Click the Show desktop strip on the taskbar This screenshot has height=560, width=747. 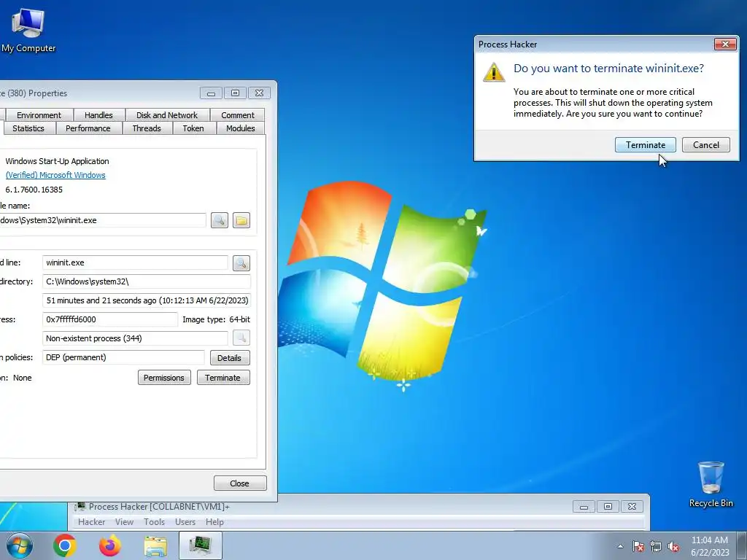742,545
